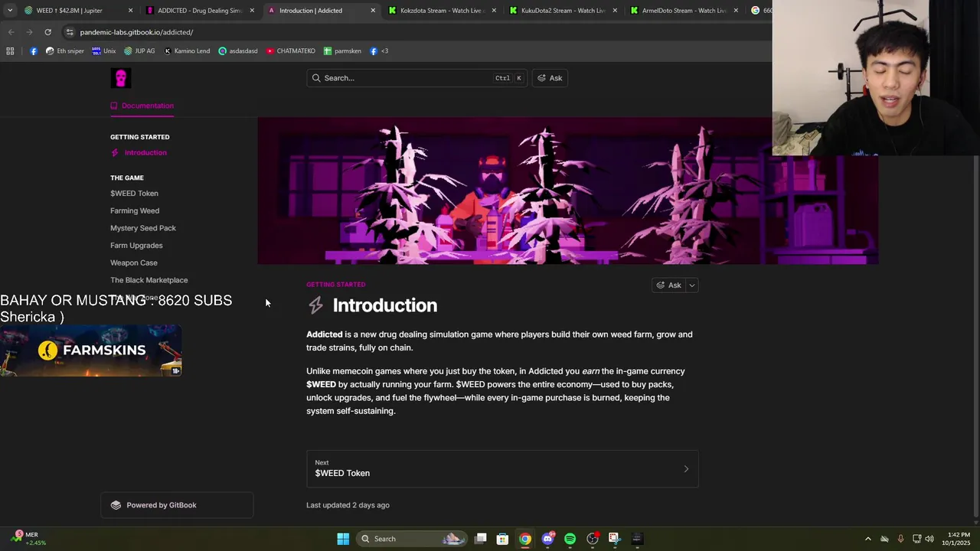Click the microphone tray icon
980x551 pixels.
click(x=900, y=539)
